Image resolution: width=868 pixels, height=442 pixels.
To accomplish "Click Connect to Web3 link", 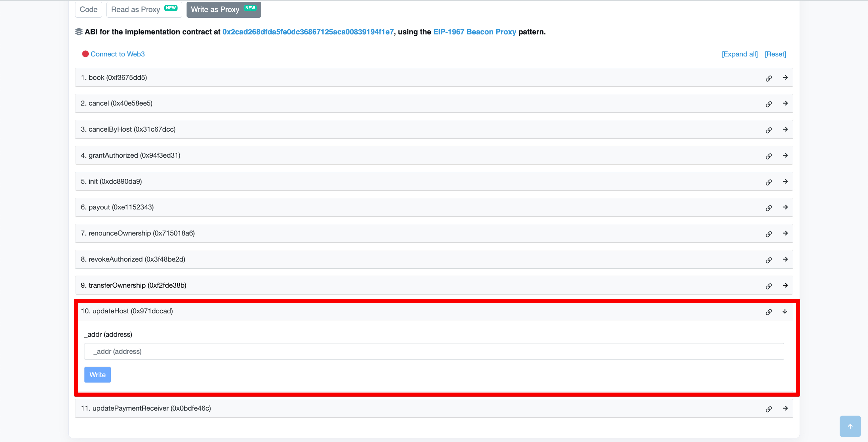I will point(117,54).
